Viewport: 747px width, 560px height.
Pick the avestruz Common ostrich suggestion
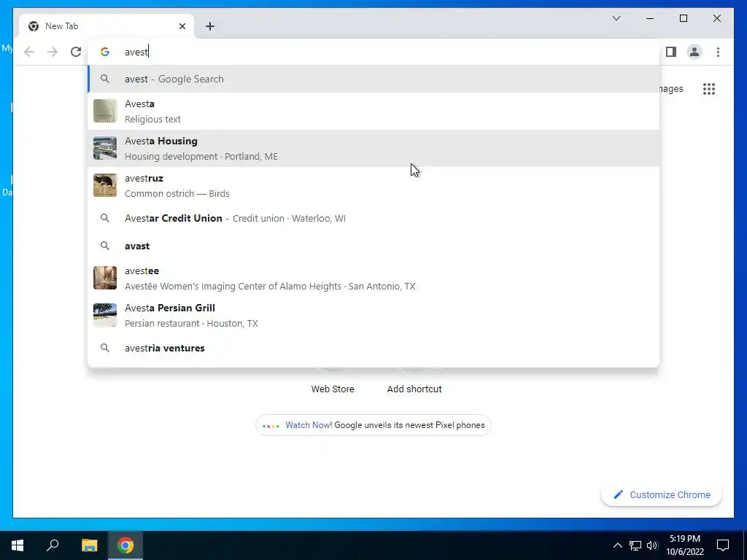(374, 186)
